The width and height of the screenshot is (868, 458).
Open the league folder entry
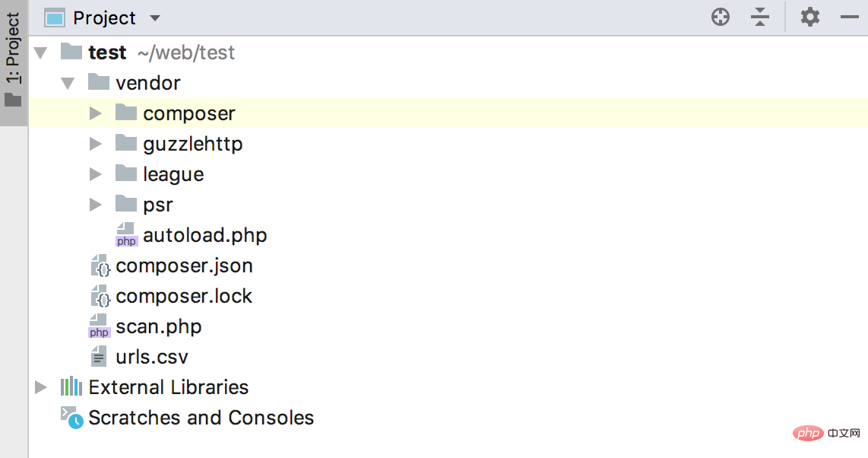(173, 173)
